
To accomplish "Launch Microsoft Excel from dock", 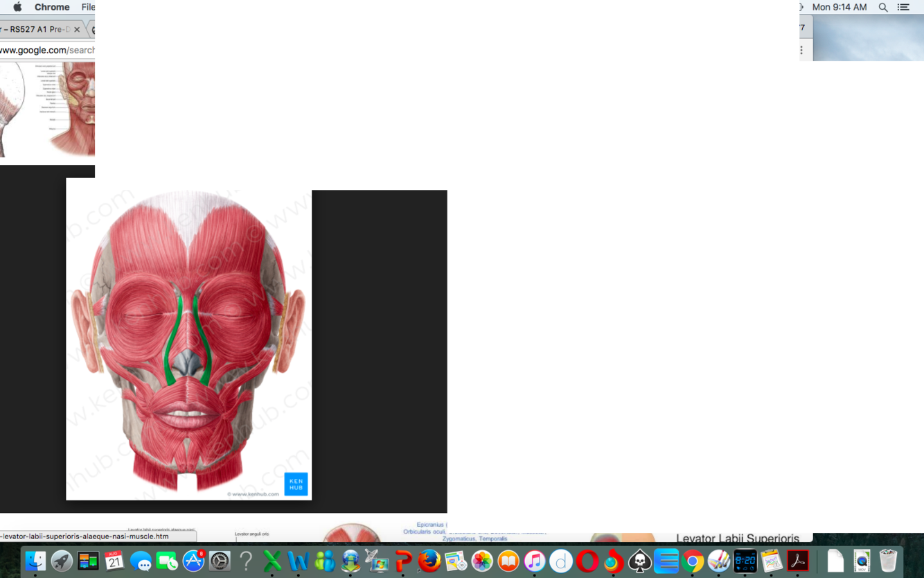I will [272, 561].
